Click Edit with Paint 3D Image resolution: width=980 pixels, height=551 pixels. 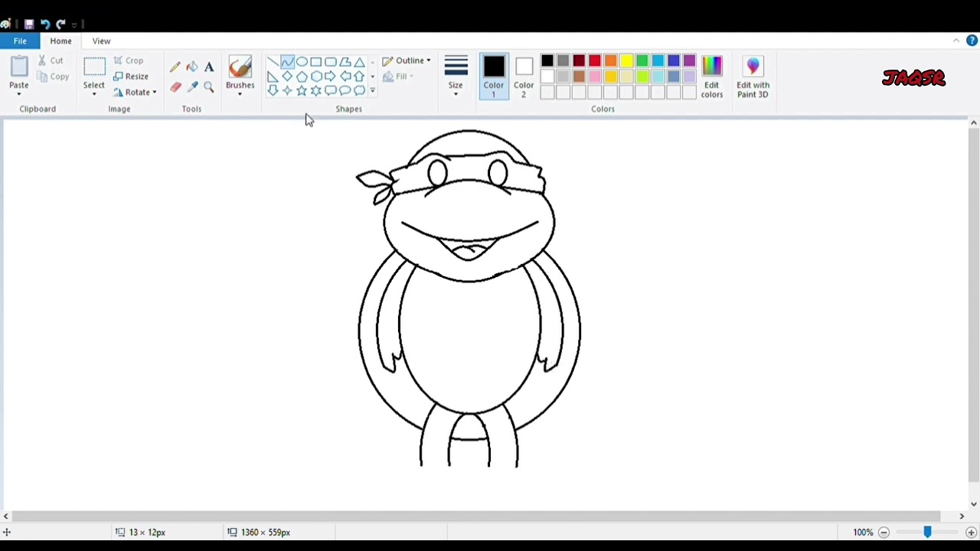point(753,77)
